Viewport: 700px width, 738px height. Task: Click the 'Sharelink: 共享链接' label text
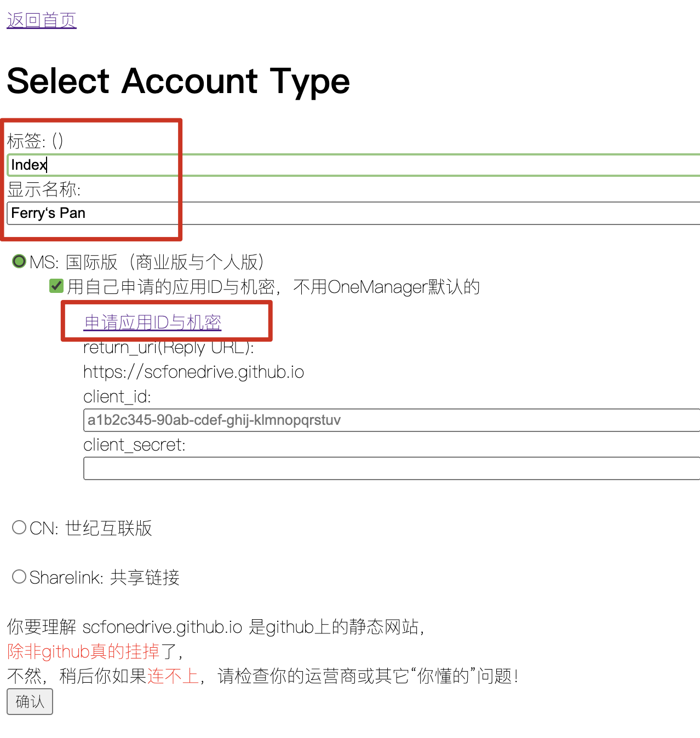pos(105,578)
